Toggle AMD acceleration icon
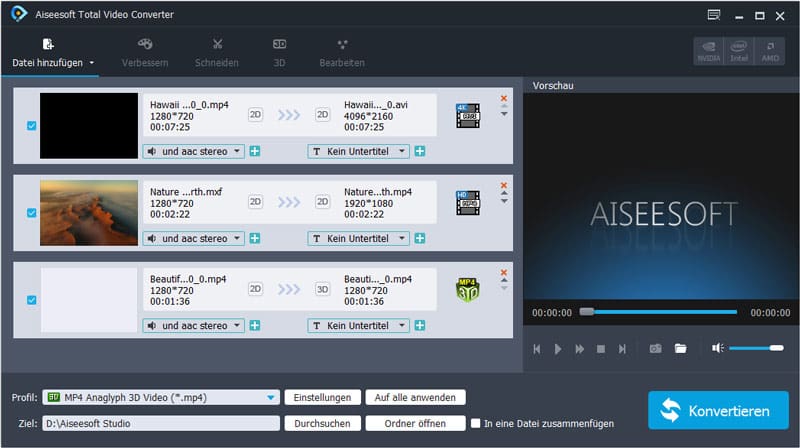Image resolution: width=800 pixels, height=448 pixels. pyautogui.click(x=770, y=51)
